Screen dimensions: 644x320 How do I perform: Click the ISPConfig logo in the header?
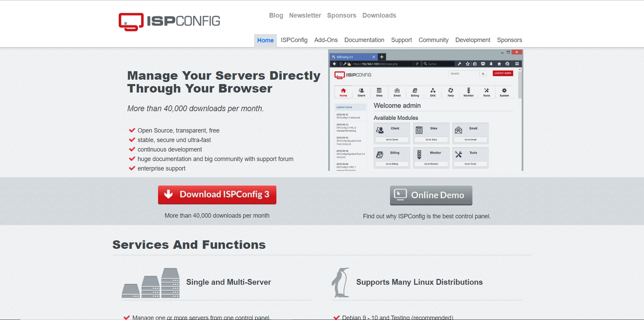(169, 21)
